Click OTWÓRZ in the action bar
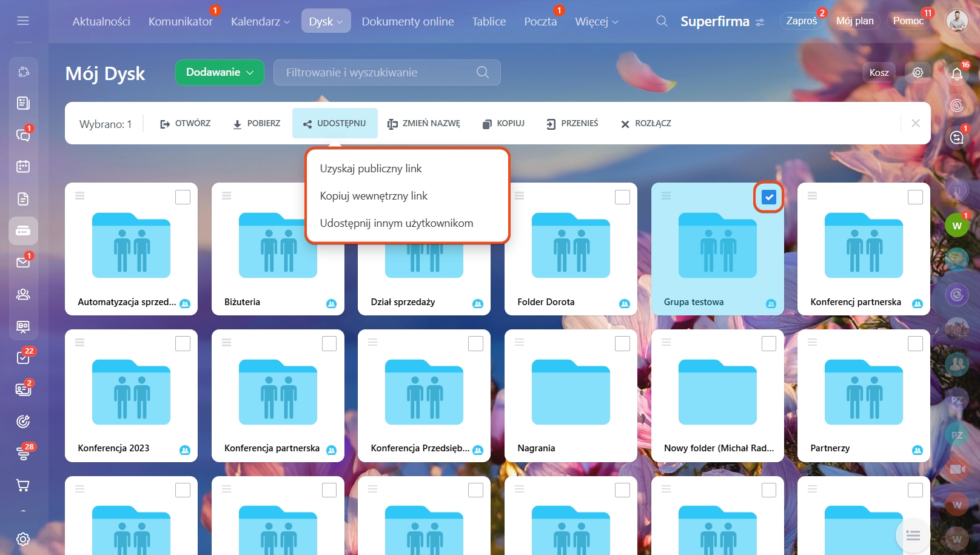 click(x=185, y=123)
